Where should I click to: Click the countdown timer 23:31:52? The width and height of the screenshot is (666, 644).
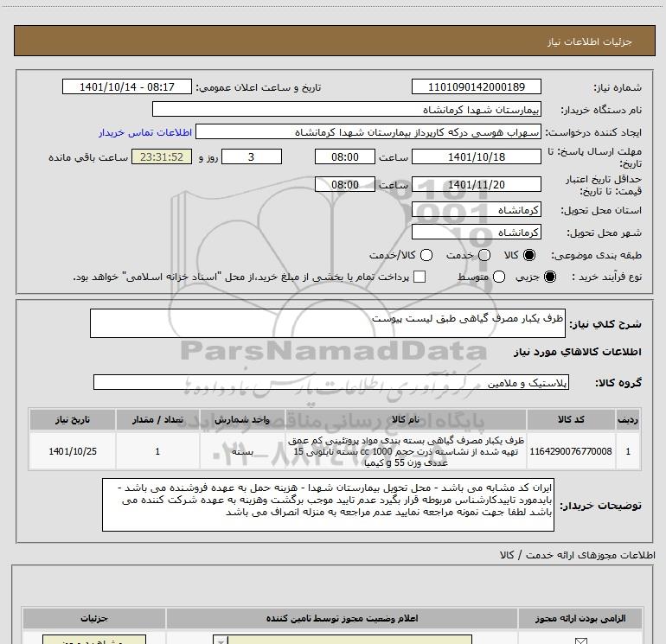click(162, 156)
